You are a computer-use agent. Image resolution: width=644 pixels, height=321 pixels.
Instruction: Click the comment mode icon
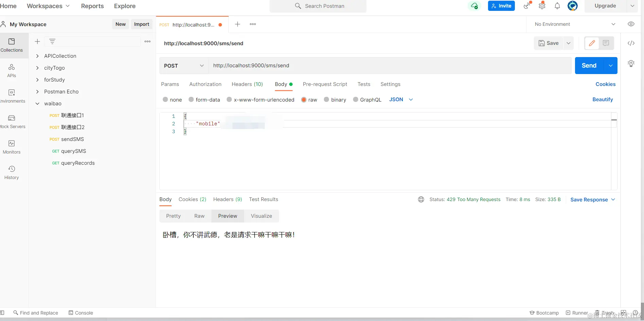pyautogui.click(x=606, y=43)
